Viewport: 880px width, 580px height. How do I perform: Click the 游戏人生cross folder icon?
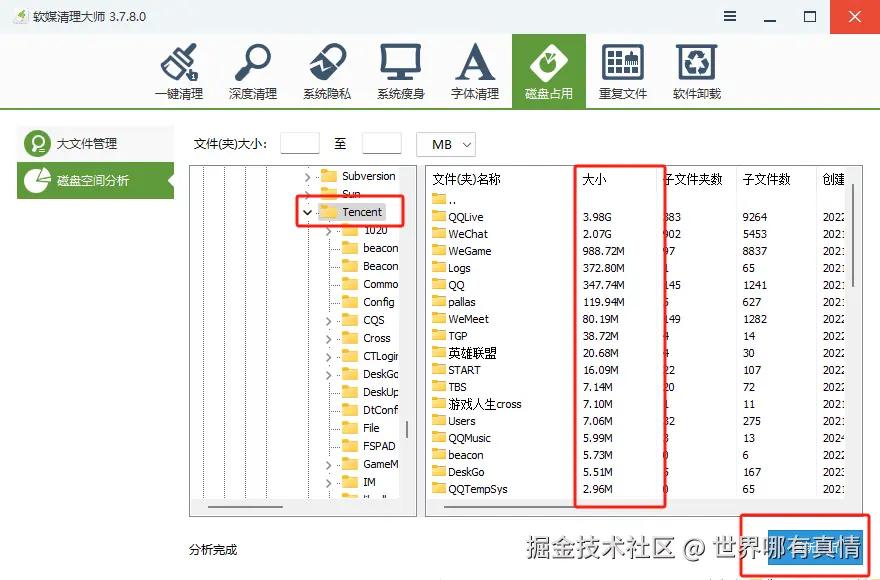tap(438, 403)
